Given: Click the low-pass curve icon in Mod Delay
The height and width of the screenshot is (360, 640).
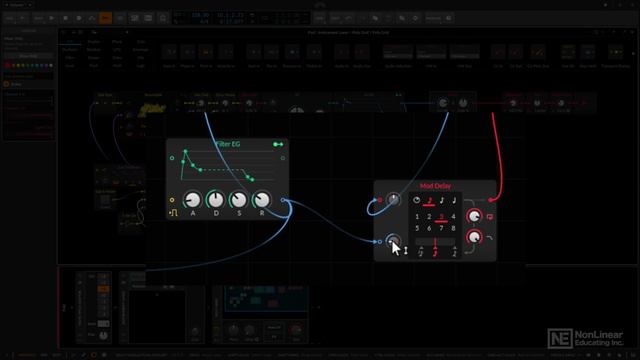Looking at the screenshot, I should coord(489,238).
